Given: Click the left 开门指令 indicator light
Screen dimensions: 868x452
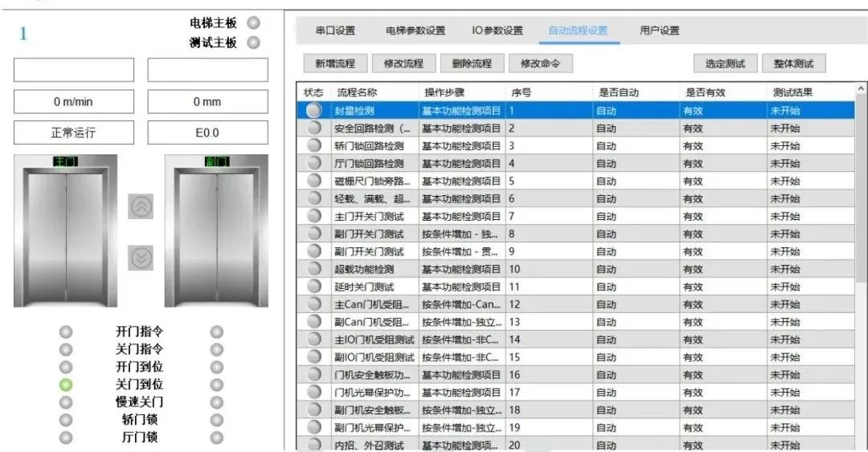Looking at the screenshot, I should point(67,331).
